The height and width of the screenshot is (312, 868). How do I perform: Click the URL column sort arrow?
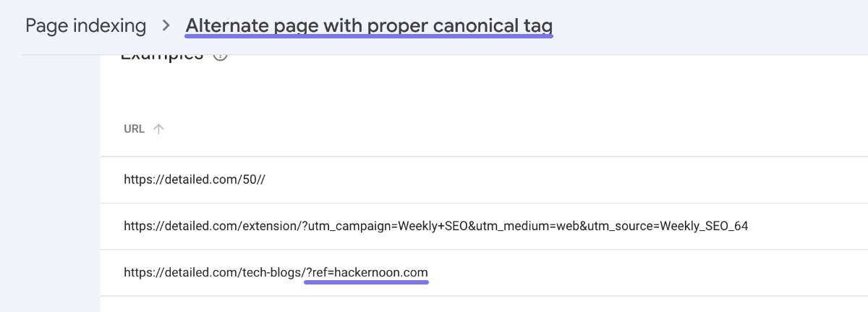159,129
